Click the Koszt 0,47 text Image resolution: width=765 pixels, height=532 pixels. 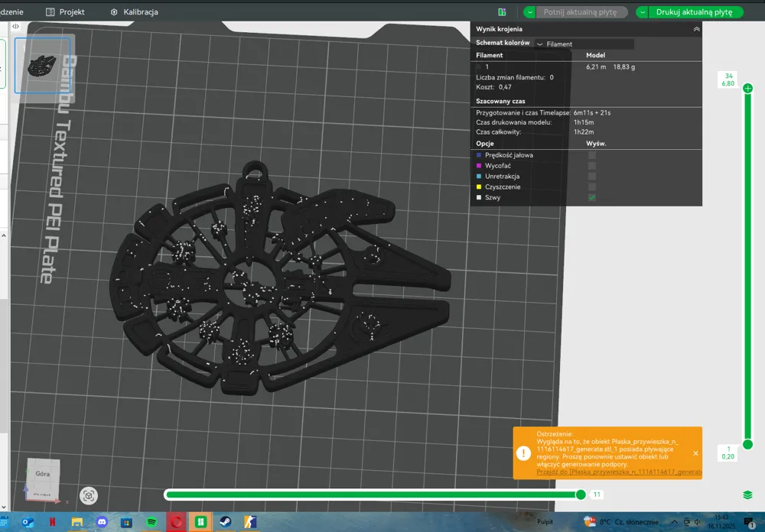[493, 87]
